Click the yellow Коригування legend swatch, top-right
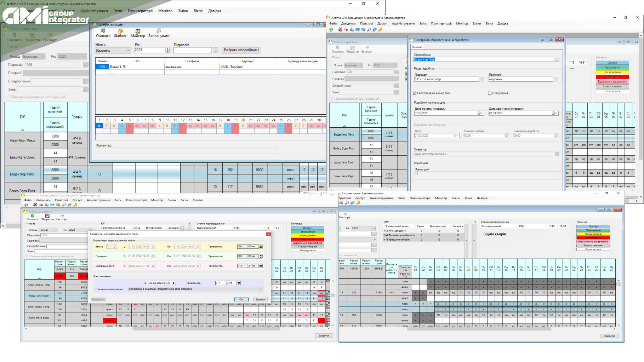 point(612,72)
